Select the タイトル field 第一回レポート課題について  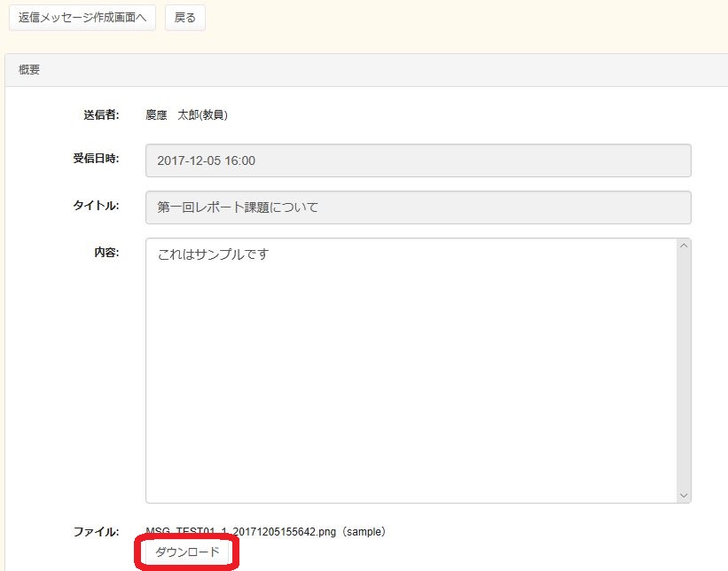click(x=418, y=207)
